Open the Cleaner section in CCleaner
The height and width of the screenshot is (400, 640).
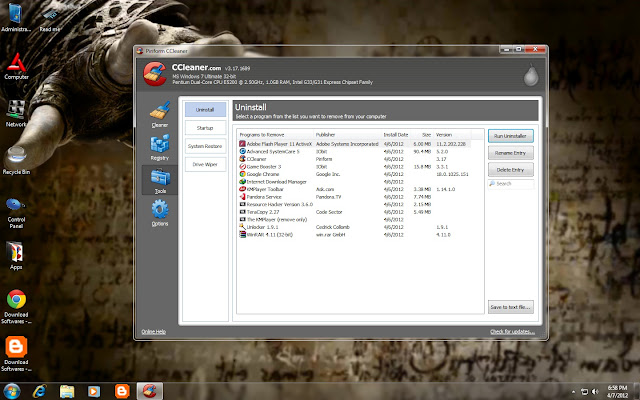click(x=160, y=114)
